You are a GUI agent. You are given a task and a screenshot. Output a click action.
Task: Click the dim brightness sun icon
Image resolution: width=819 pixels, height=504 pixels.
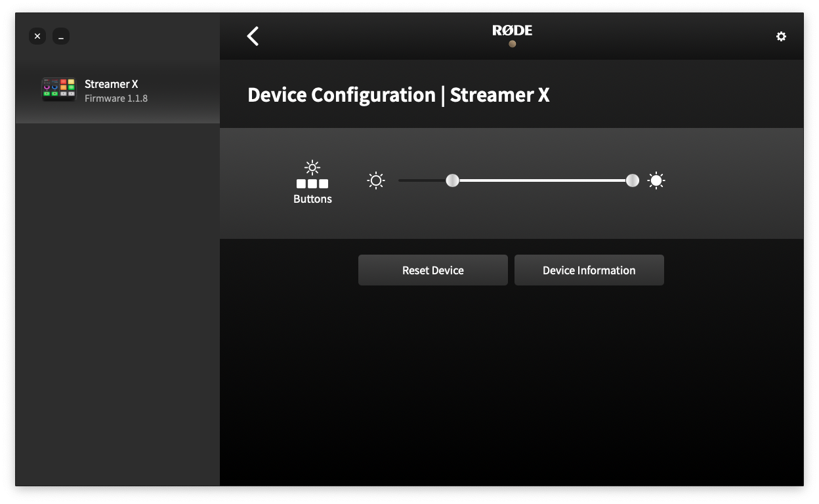tap(376, 180)
